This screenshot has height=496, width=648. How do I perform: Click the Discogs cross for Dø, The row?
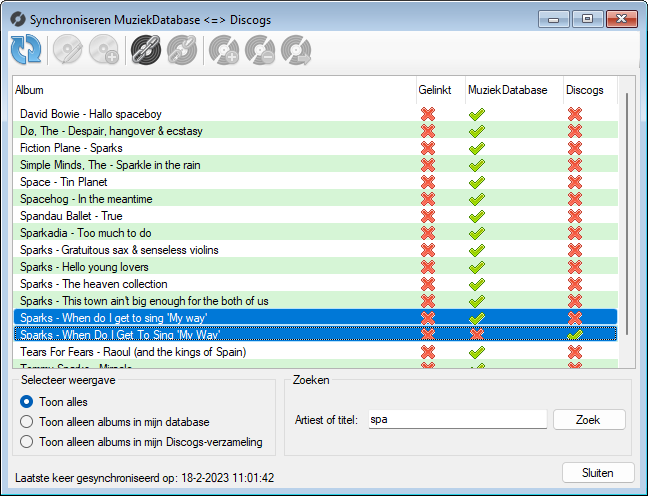click(575, 131)
